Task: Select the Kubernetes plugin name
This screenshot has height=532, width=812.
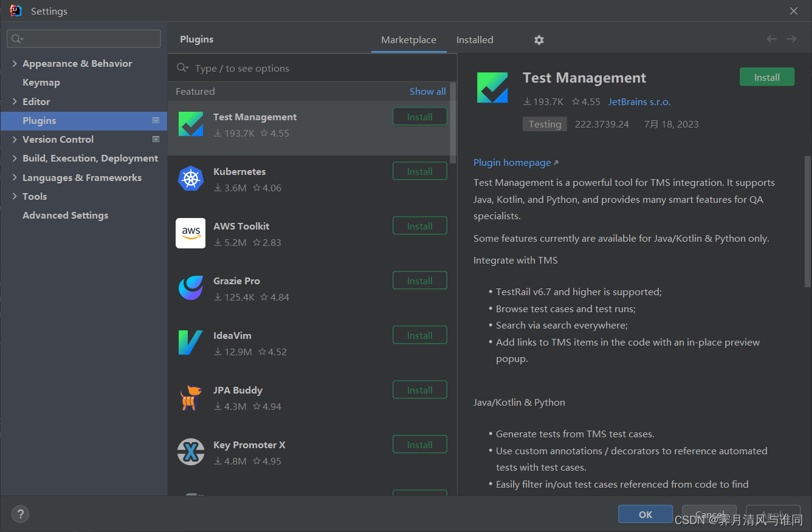Action: click(x=239, y=171)
